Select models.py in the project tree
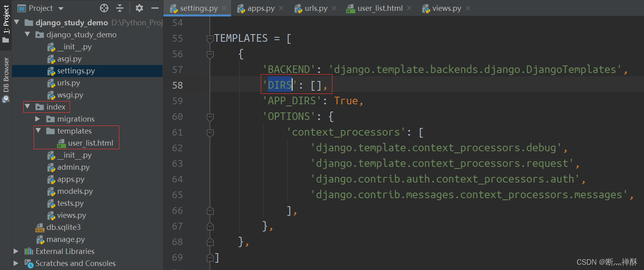Image resolution: width=644 pixels, height=270 pixels. click(x=75, y=191)
